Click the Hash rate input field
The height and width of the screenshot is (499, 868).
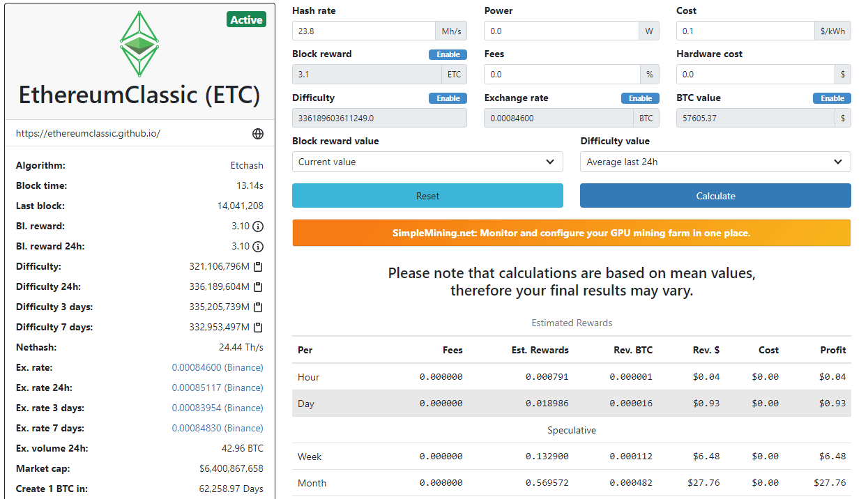[x=364, y=31]
